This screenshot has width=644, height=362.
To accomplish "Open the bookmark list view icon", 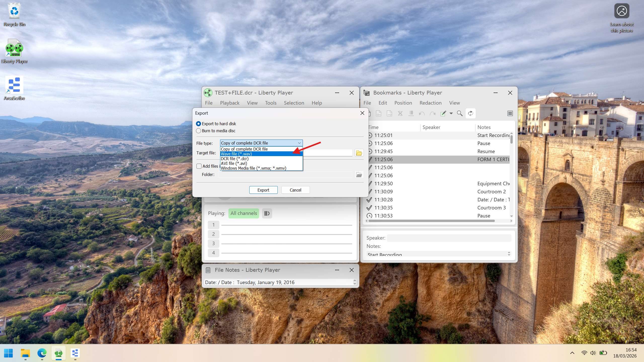I will tap(510, 114).
